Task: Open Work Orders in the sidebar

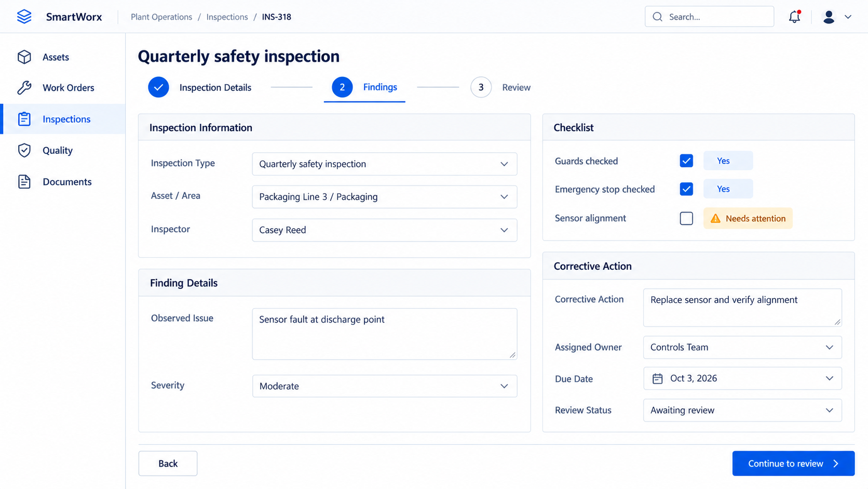Action: (x=63, y=88)
